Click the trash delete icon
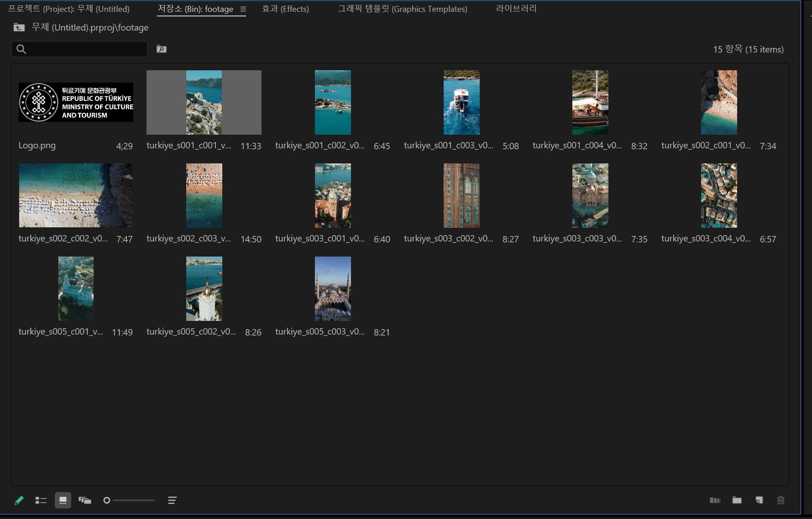 (x=781, y=500)
